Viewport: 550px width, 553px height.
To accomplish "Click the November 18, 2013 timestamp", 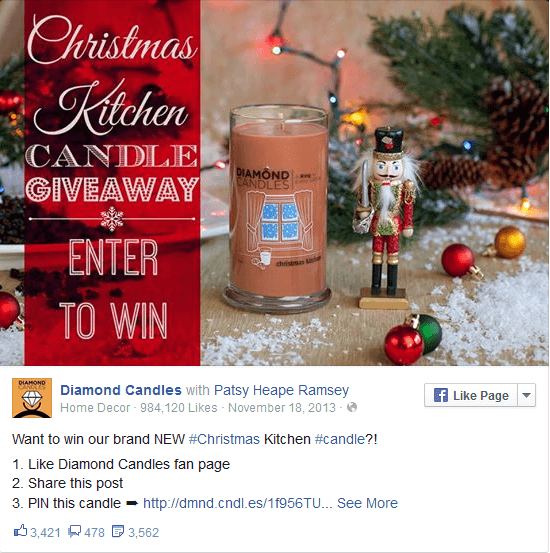I will click(x=282, y=408).
